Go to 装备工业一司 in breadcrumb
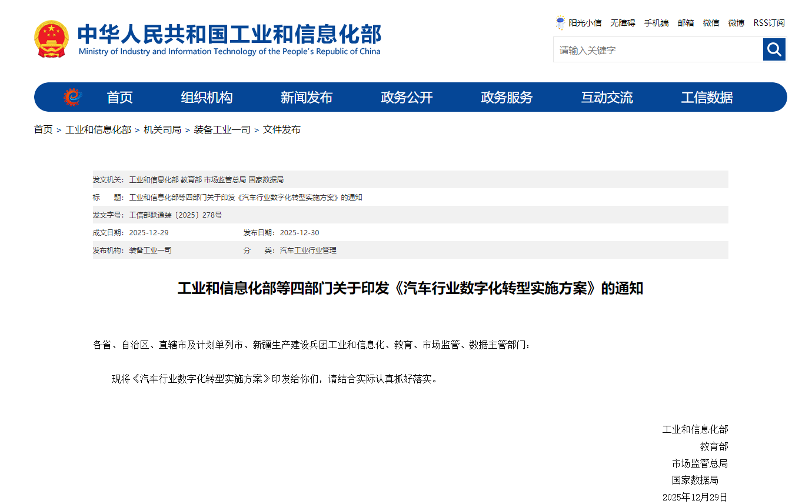Viewport: 812px width, 504px height. (222, 130)
